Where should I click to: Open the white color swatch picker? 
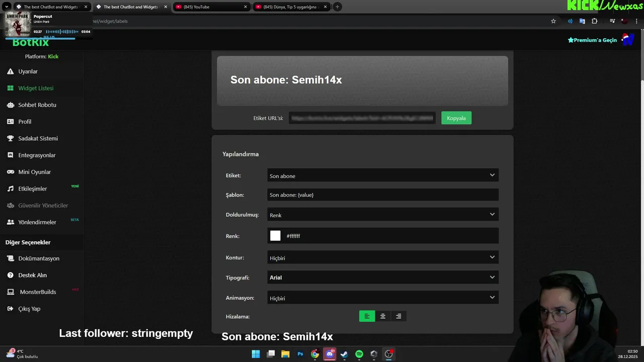[x=275, y=236]
